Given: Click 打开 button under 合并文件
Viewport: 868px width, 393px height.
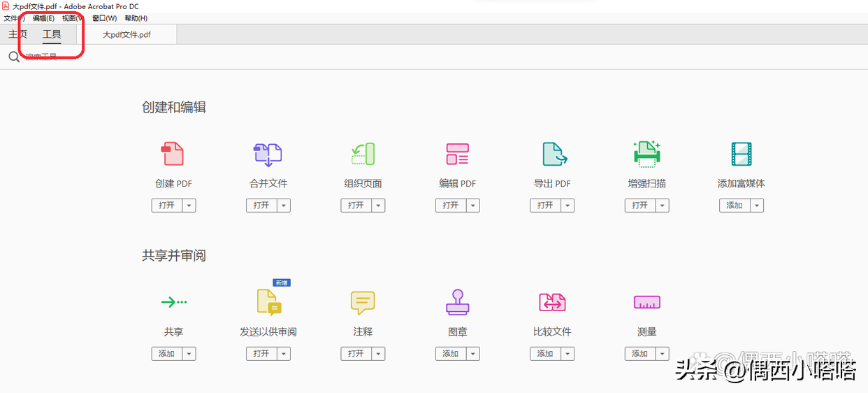Looking at the screenshot, I should coord(261,206).
